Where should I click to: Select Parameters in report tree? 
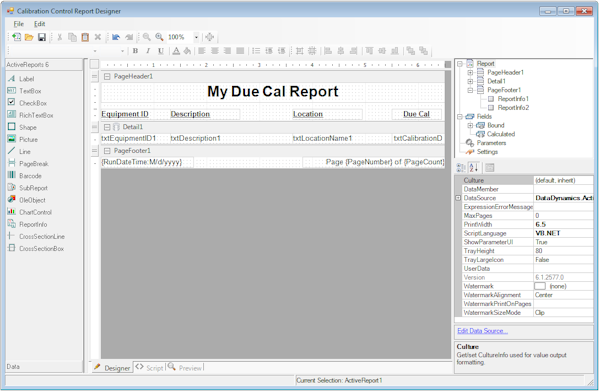pos(491,143)
